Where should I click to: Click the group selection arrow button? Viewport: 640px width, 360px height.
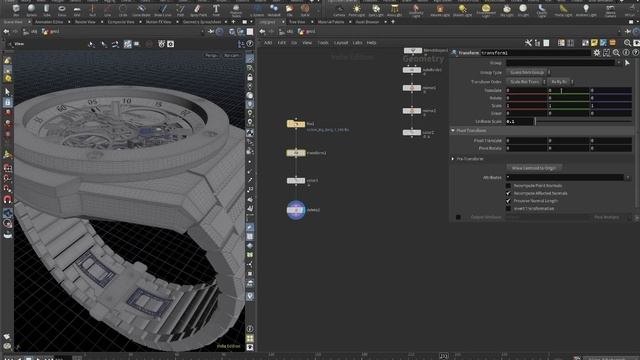627,63
